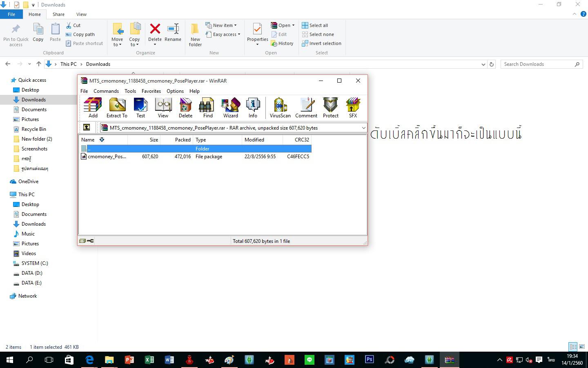Click Pin to Quick access in Explorer ribbon
Screen dimensions: 588x368
tap(16, 36)
